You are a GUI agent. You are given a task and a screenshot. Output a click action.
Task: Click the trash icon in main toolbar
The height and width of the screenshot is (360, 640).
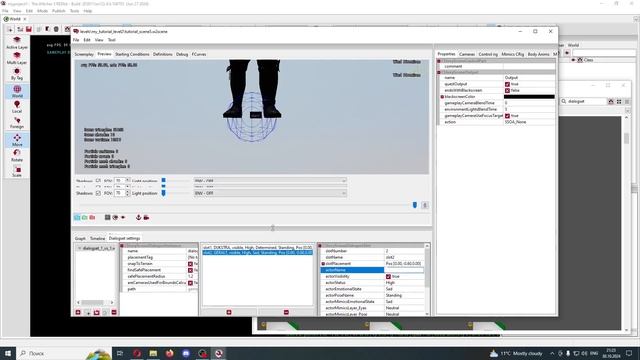click(56, 29)
